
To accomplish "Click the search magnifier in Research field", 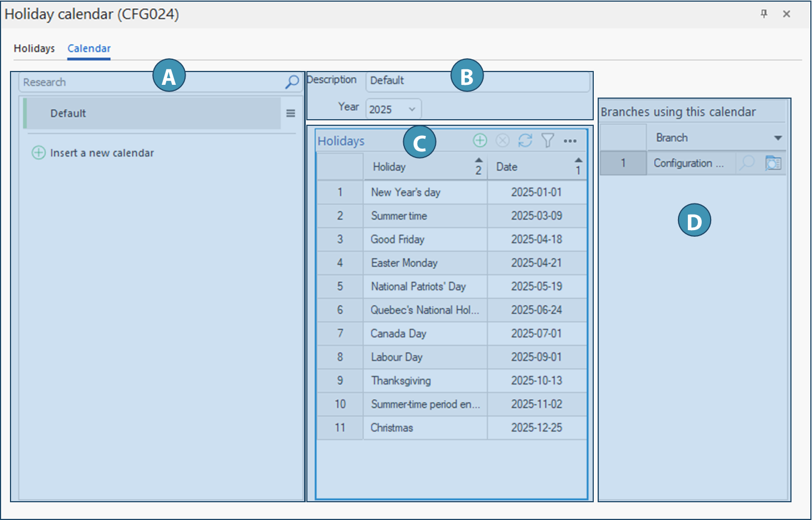I will tap(291, 82).
